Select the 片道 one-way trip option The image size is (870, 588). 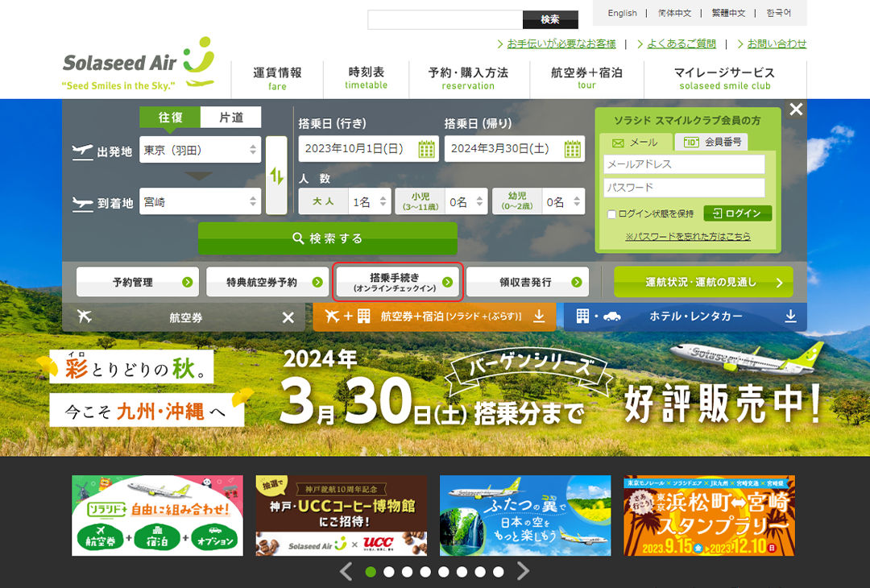pos(231,118)
